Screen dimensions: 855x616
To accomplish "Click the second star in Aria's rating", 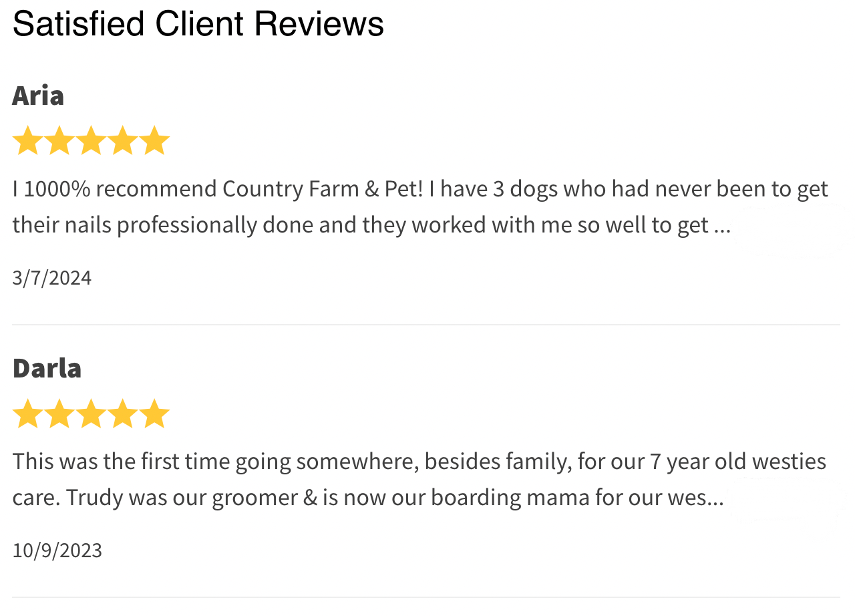I will 59,141.
